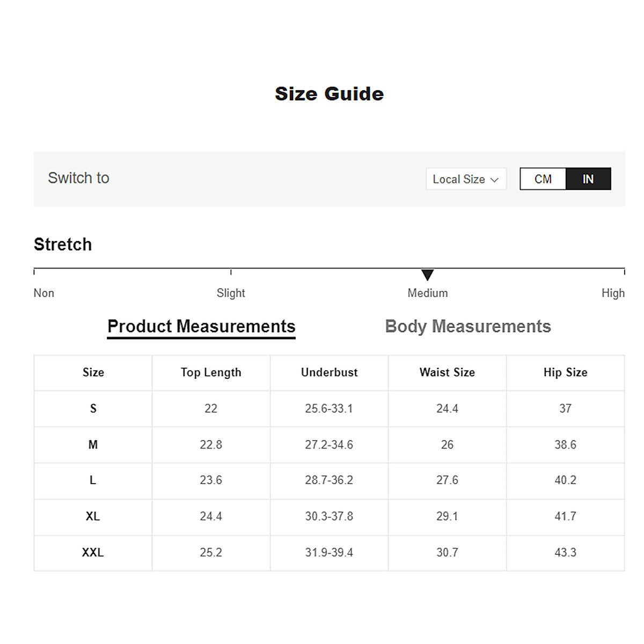
Task: Click the Size column header
Action: (x=93, y=372)
